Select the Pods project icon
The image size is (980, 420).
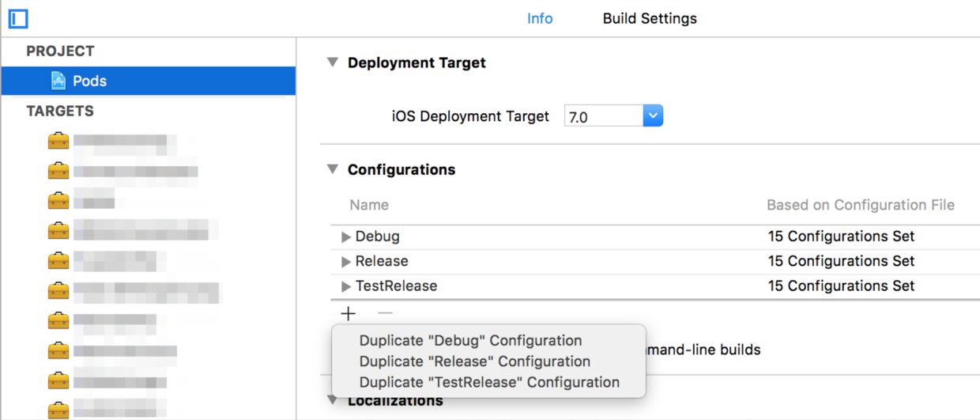[58, 81]
